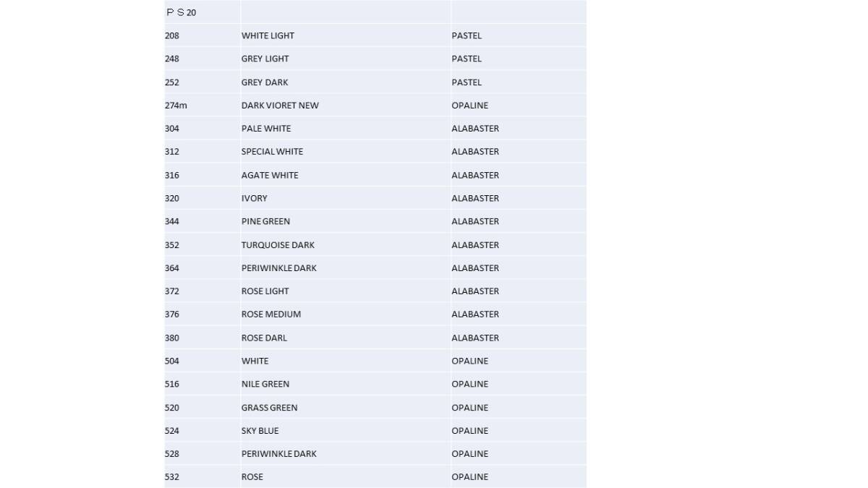The image size is (868, 488).
Task: Select code cell 274m
Action: (176, 106)
